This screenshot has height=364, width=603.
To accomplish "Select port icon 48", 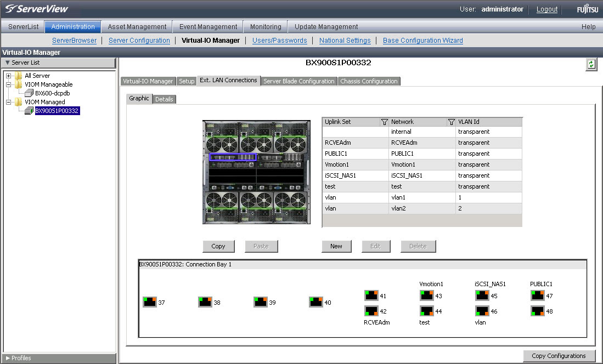I will coord(537,311).
